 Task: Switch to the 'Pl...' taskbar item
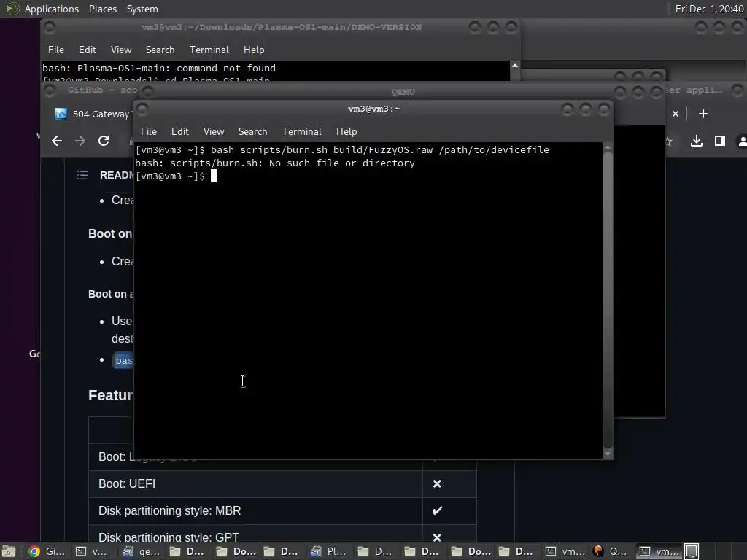pyautogui.click(x=329, y=551)
